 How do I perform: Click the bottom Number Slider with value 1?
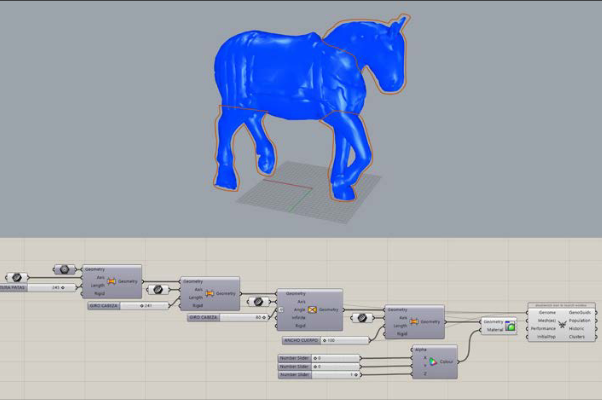click(x=319, y=375)
